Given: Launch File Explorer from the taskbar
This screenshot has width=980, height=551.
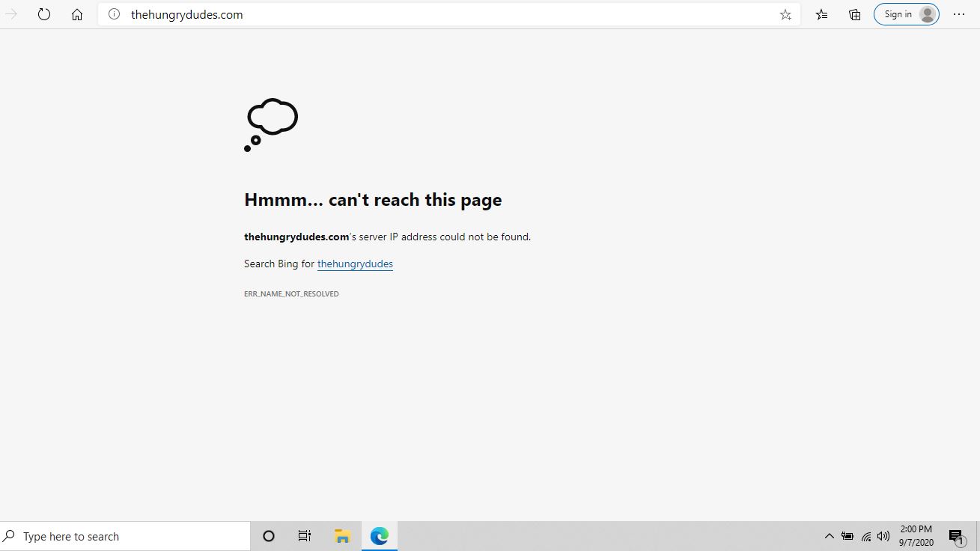Looking at the screenshot, I should tap(342, 536).
